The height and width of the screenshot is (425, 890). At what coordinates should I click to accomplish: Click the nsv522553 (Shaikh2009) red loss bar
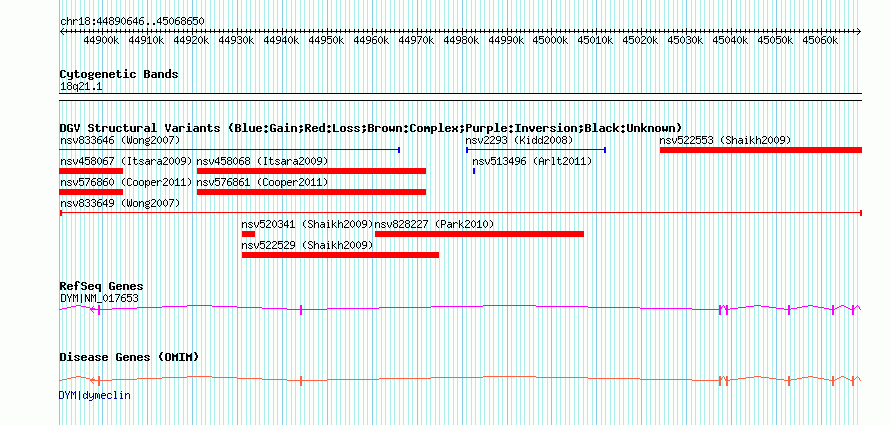(x=761, y=150)
